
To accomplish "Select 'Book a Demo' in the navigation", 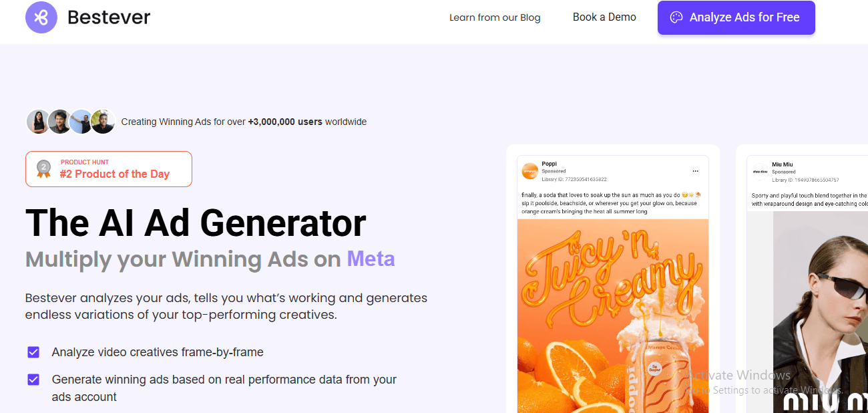I will pyautogui.click(x=604, y=17).
